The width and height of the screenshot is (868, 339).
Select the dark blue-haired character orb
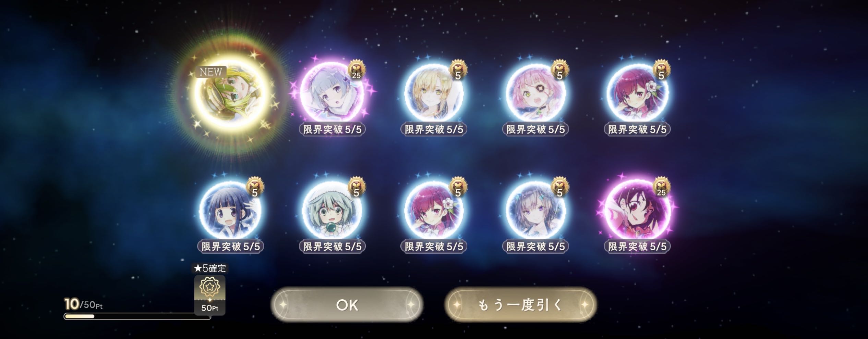(x=230, y=210)
